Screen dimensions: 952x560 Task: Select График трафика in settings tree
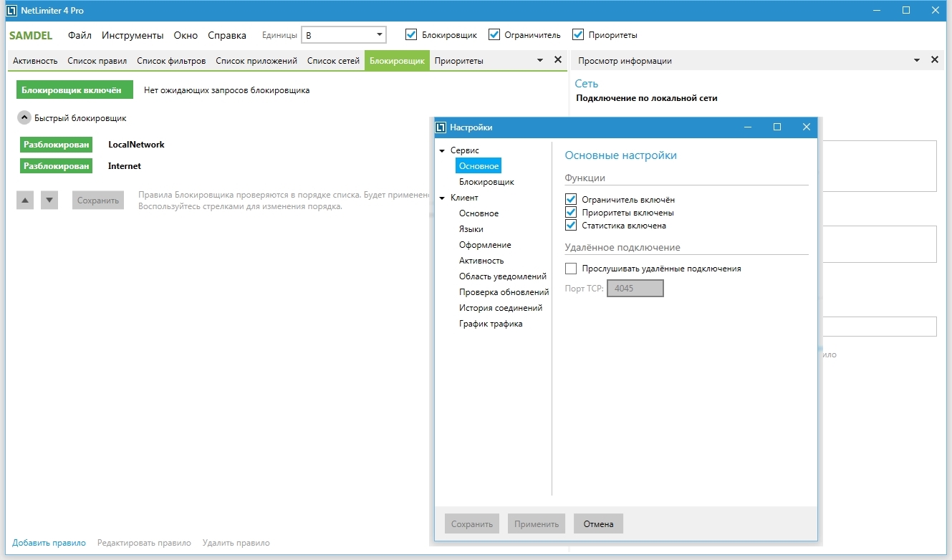point(491,324)
